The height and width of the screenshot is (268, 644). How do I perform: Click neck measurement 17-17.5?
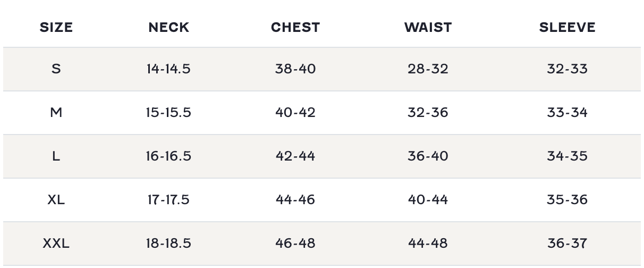(168, 200)
